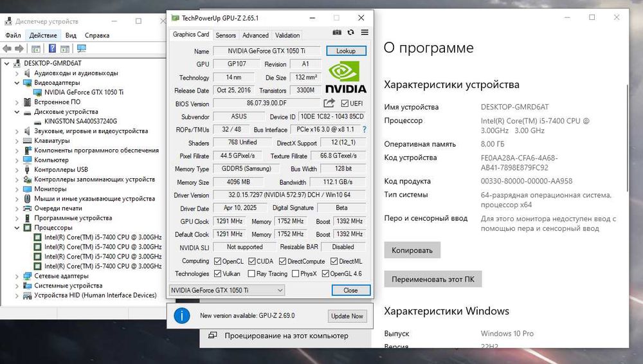Click the projection icon beside Проецирование
Viewport: 643px width, 364px height.
click(x=212, y=335)
